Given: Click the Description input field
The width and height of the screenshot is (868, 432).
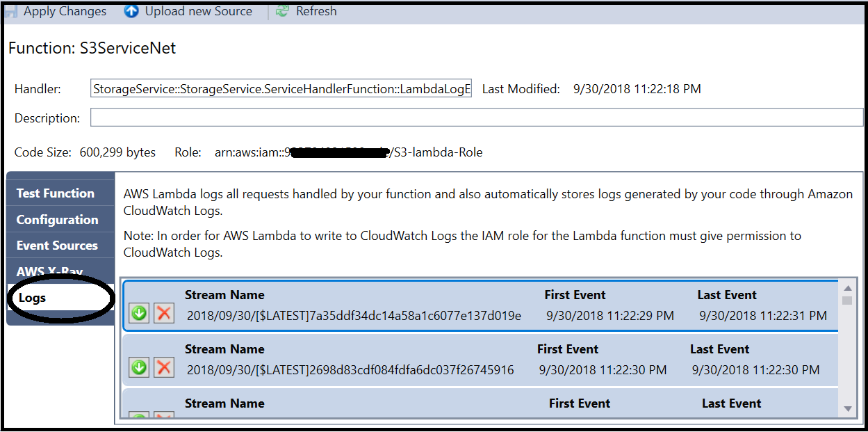Looking at the screenshot, I should 476,118.
